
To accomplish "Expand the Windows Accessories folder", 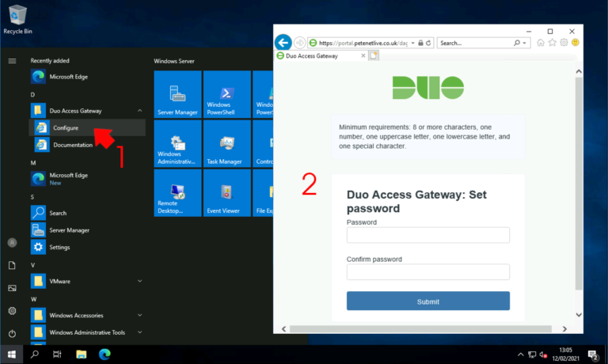I will (x=139, y=315).
